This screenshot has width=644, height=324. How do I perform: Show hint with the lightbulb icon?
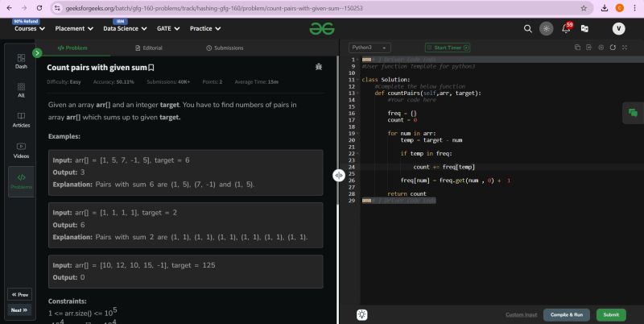click(x=361, y=314)
